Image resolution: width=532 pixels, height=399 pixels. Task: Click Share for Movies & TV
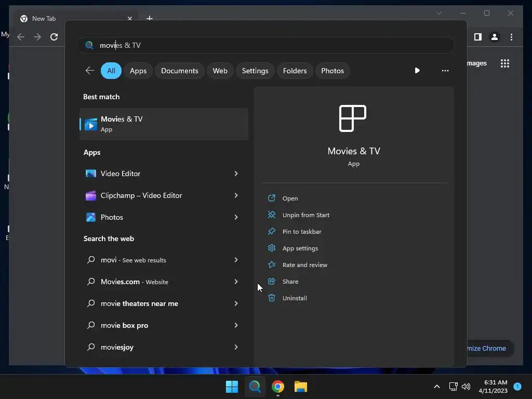pyautogui.click(x=290, y=282)
